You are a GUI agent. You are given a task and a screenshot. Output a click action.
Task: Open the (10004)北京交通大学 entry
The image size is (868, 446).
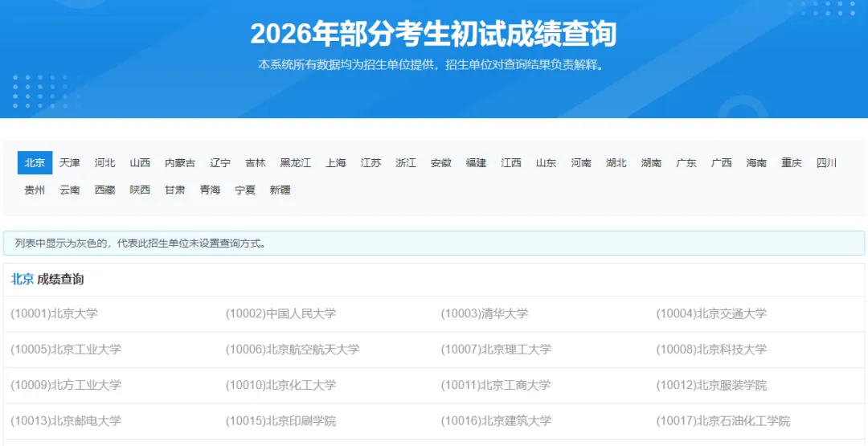click(711, 313)
